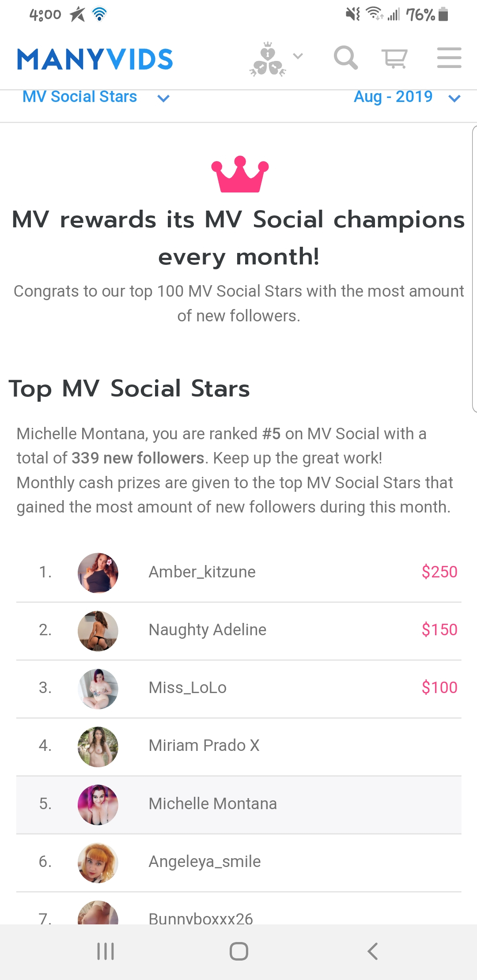
Task: Expand the profile icon dropdown chevron
Action: [298, 56]
